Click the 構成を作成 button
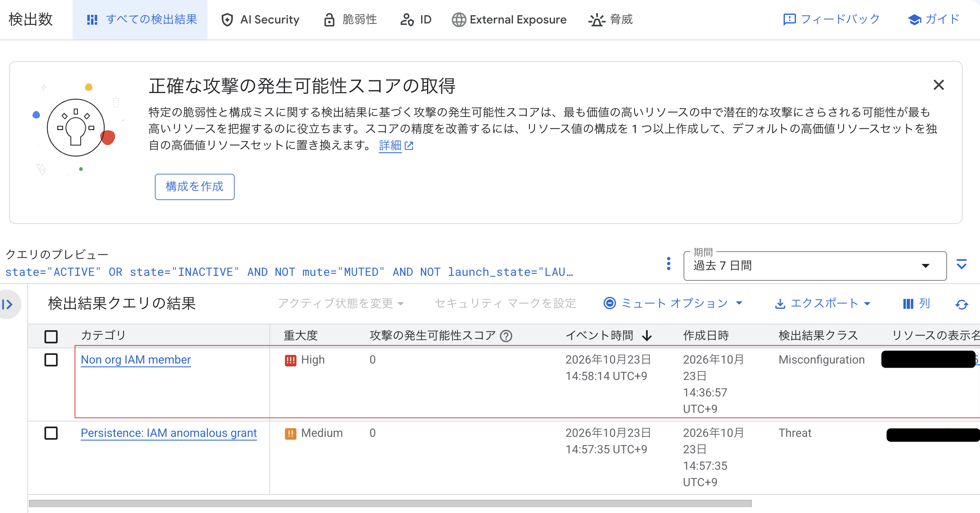Viewport: 980px width, 513px height. [x=194, y=187]
